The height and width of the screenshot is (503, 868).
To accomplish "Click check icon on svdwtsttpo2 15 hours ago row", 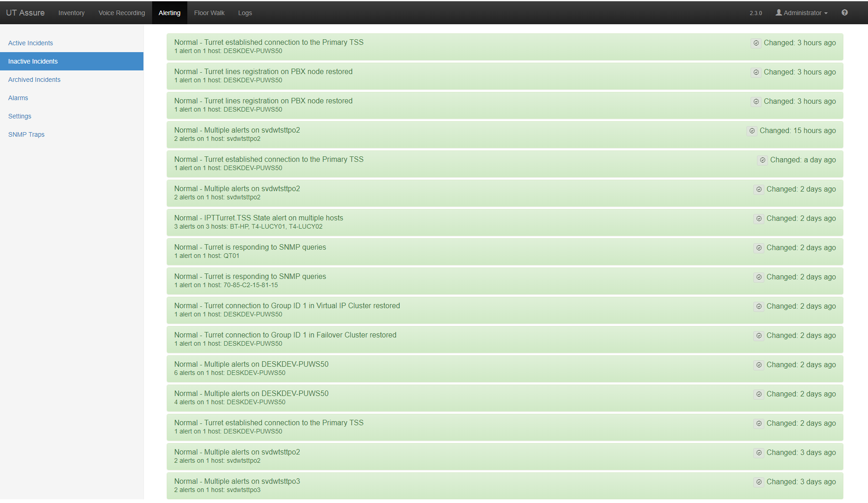I will point(752,131).
